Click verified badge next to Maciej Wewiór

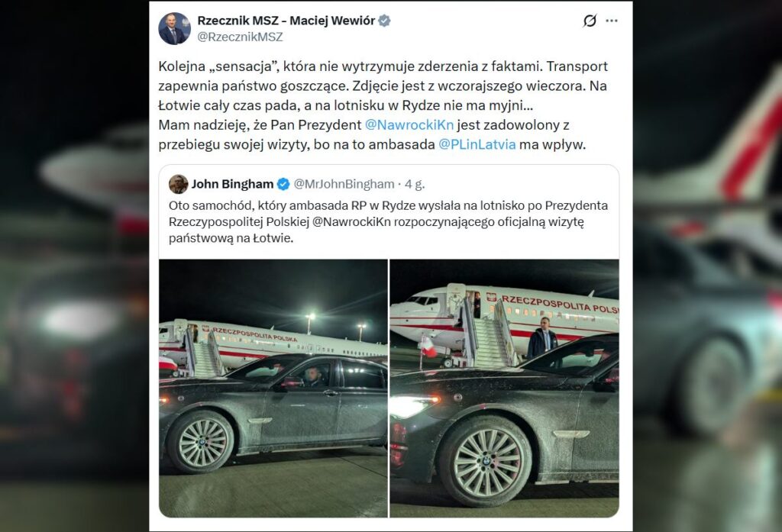pos(385,21)
